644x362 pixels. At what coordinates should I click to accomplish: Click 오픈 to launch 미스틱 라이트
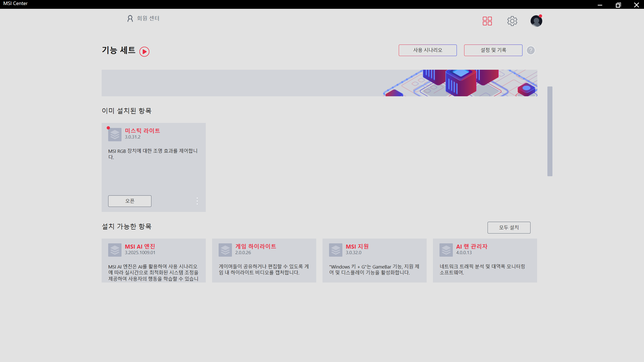coord(130,201)
